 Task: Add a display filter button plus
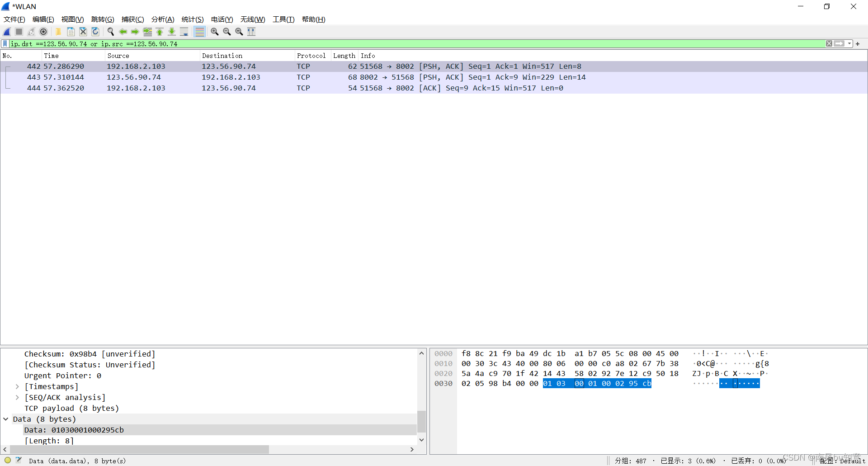pos(858,44)
